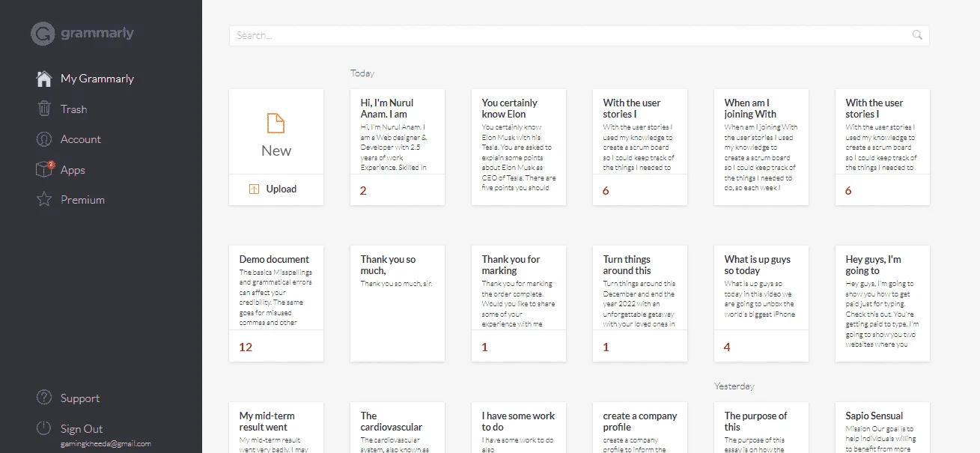Open 'Thank you for marking' document
The image size is (980, 453).
[519, 303]
